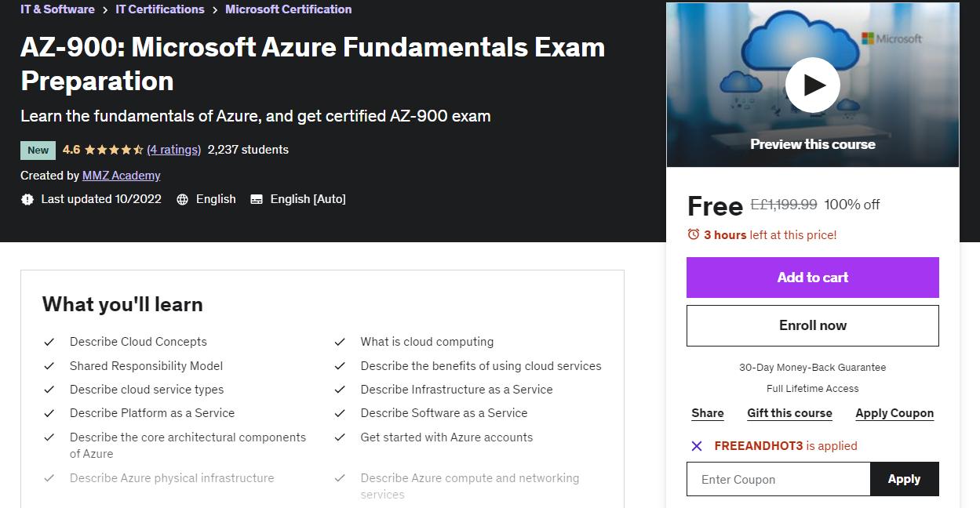Click the globe language icon beside English
This screenshot has width=980, height=508.
tap(182, 199)
